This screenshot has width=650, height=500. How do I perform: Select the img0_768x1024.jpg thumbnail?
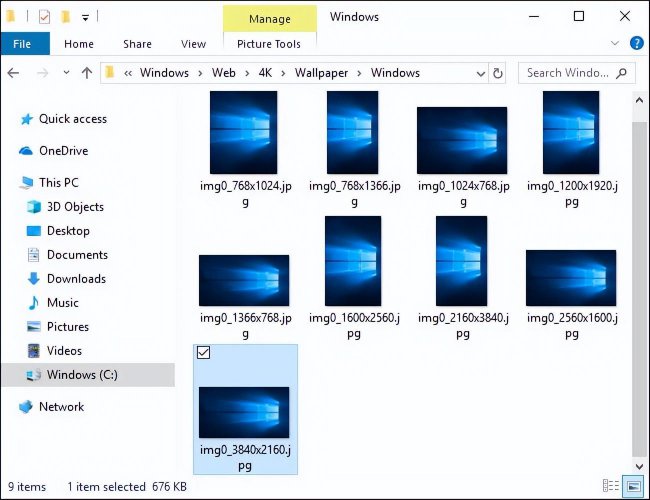coord(244,132)
